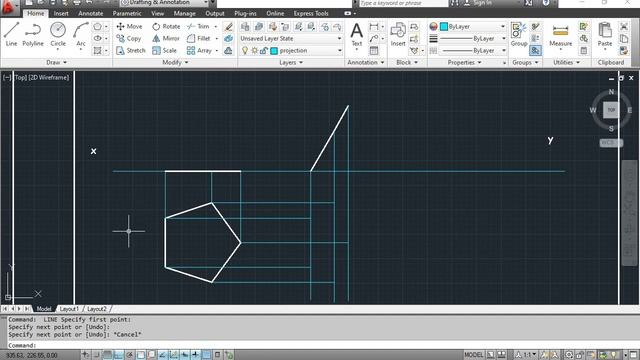Toggle layer on/off lightbulb icon

245,51
